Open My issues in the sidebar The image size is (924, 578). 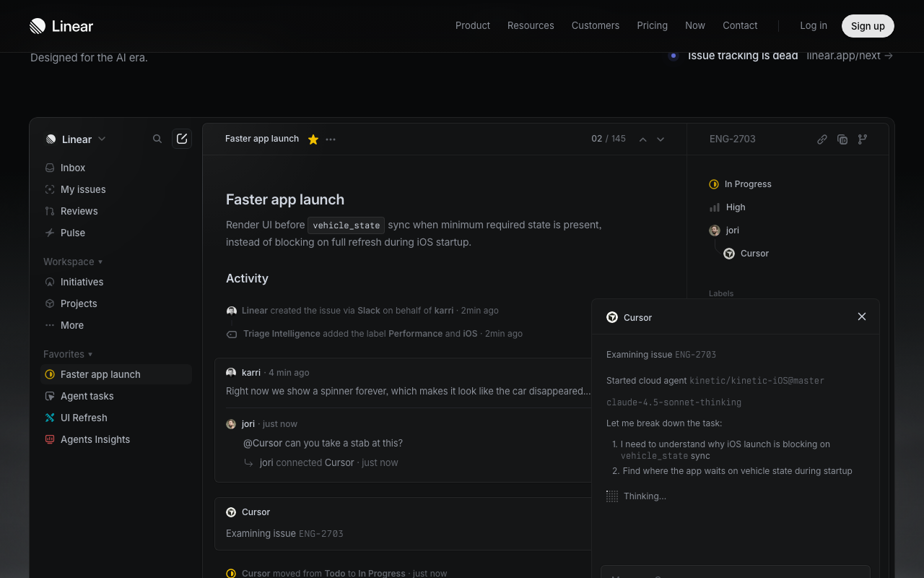[x=115, y=189]
